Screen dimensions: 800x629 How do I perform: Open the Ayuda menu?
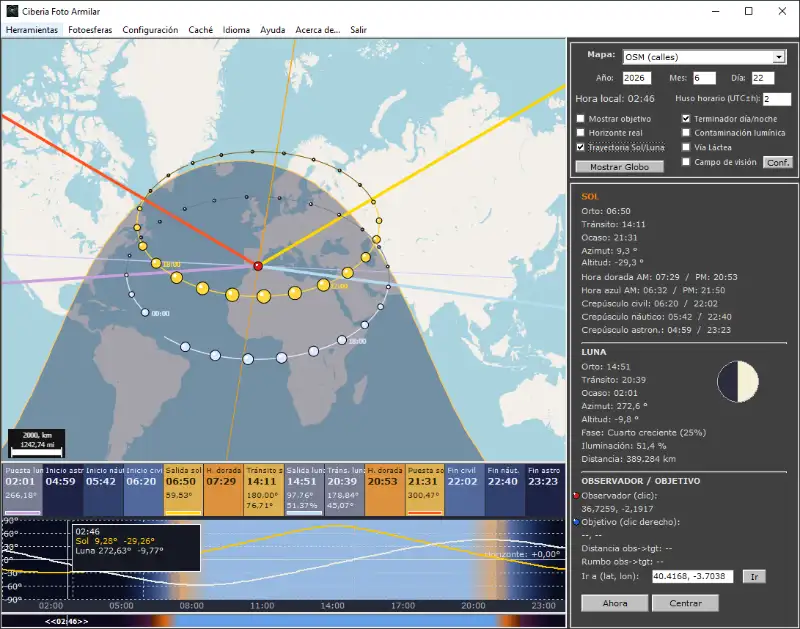pos(272,30)
